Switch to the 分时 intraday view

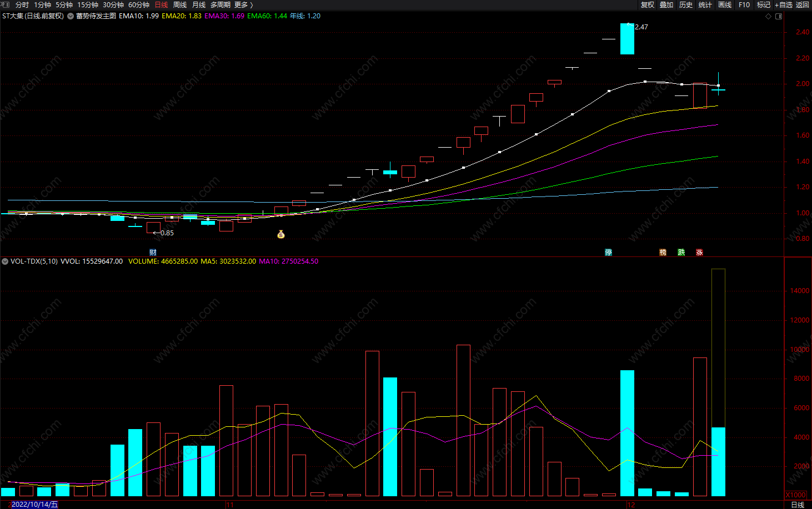point(22,5)
